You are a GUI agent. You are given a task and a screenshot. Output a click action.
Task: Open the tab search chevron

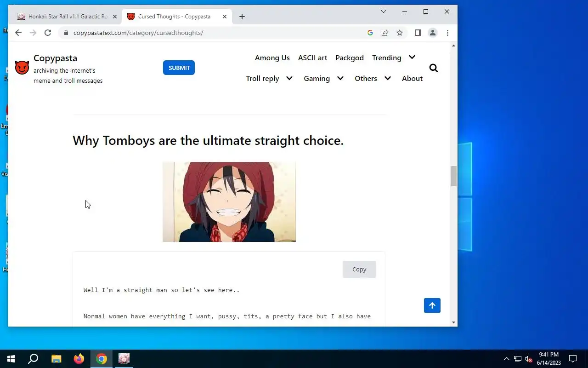pyautogui.click(x=384, y=11)
